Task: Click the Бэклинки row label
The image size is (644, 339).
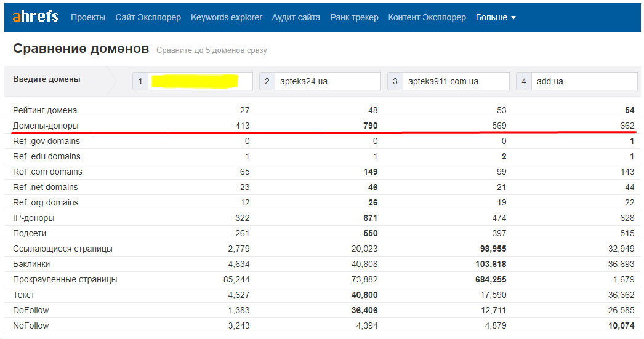Action: 31,265
